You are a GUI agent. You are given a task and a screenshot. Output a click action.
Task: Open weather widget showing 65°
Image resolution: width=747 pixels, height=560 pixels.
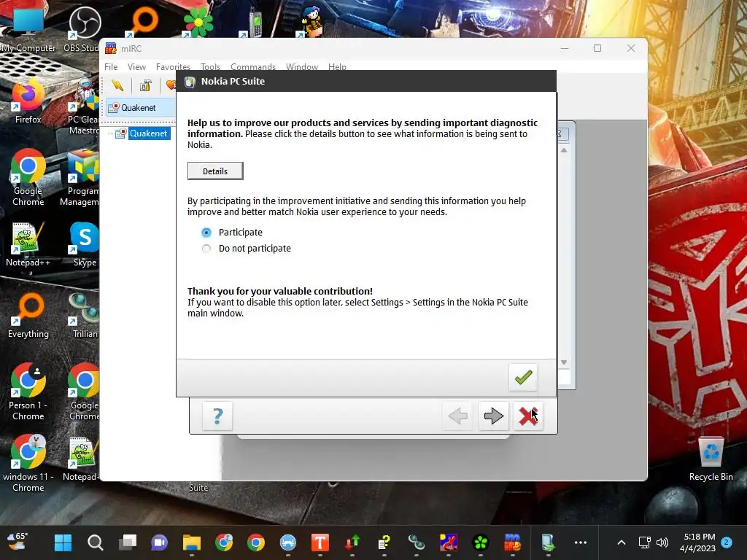point(18,542)
